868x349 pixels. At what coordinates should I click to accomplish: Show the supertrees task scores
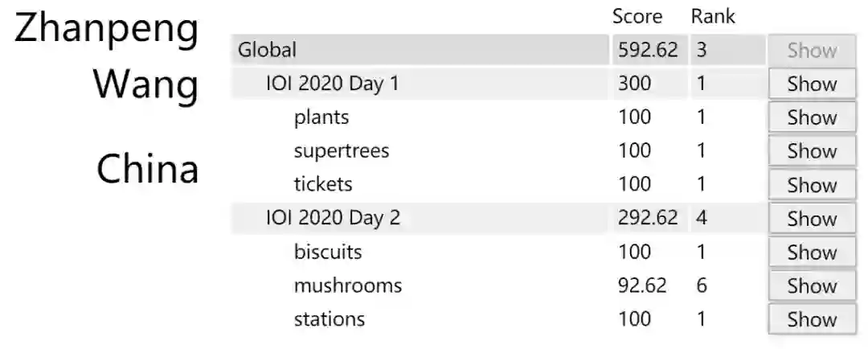[812, 151]
